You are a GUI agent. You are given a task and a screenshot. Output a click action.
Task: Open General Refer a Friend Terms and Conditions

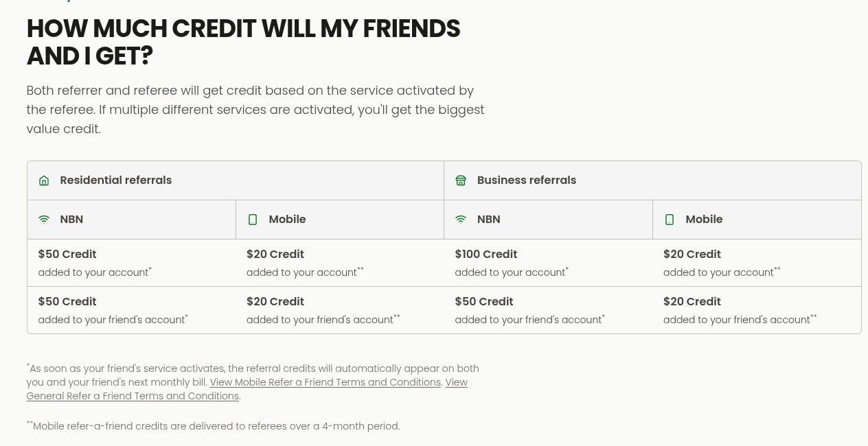pyautogui.click(x=247, y=389)
